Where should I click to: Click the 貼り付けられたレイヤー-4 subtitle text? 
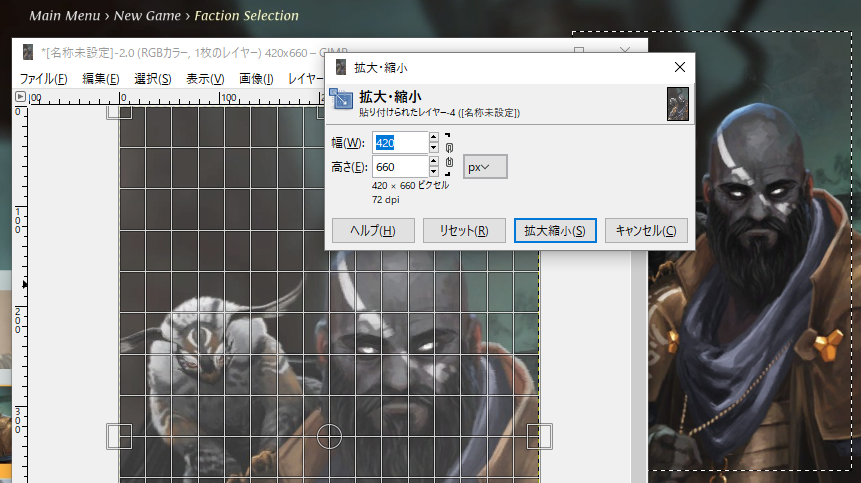(439, 113)
